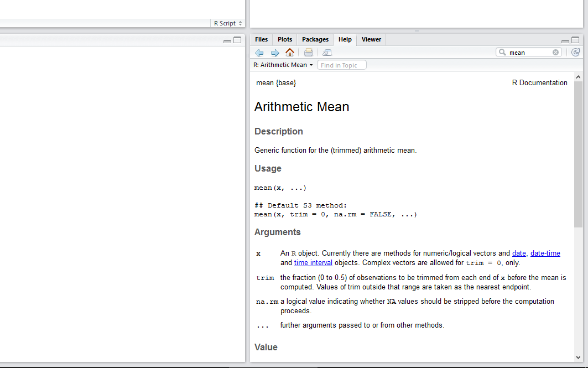588x368 pixels.
Task: Open the 'time interval' link
Action: (x=313, y=263)
